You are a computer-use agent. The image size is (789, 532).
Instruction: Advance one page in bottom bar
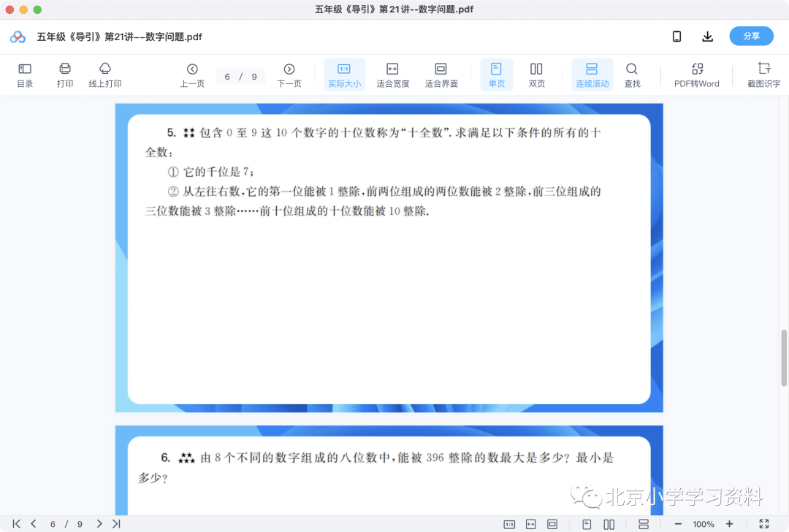click(x=99, y=524)
